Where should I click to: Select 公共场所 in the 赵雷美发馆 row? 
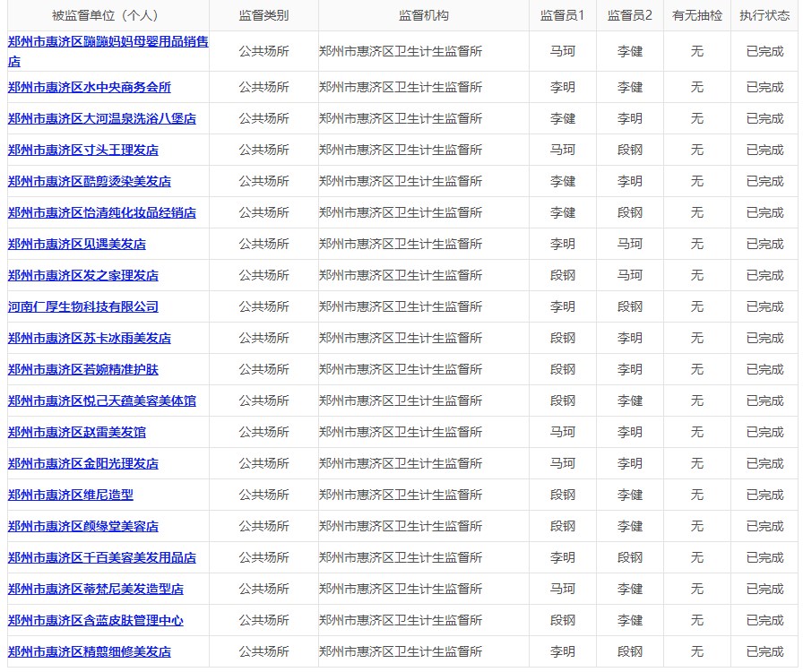[263, 432]
